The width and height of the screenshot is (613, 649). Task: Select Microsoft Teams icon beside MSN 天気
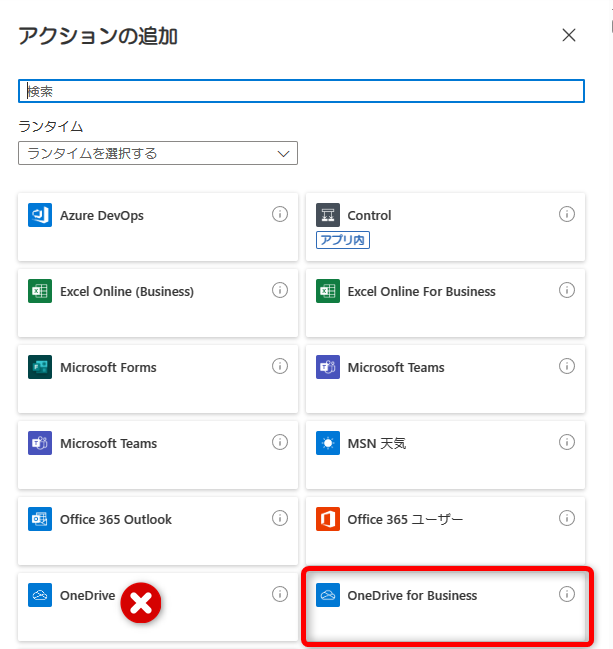(40, 443)
